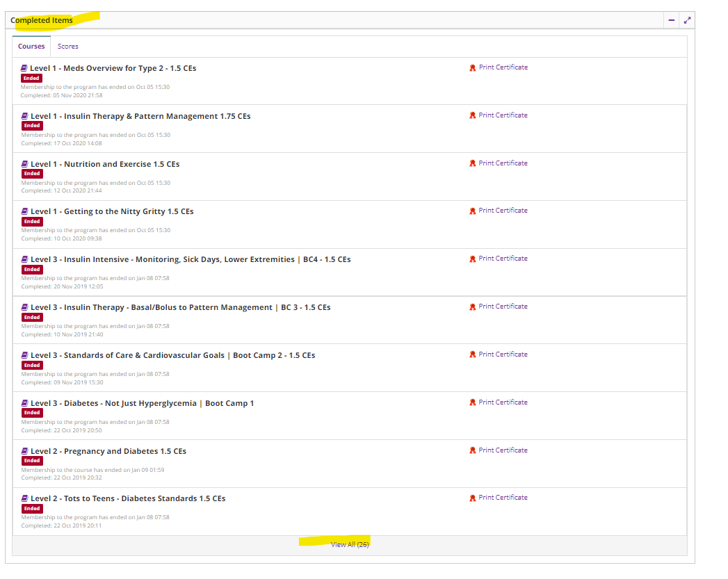This screenshot has width=728, height=579.
Task: Click book icon beside Tots to Teens course
Action: point(24,498)
